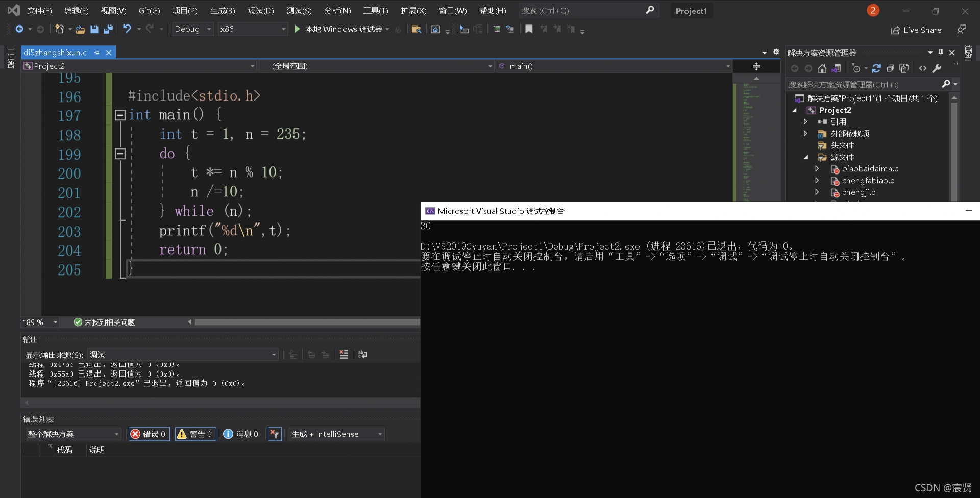Collapse the Project2 node in Solution Explorer

[x=795, y=110]
